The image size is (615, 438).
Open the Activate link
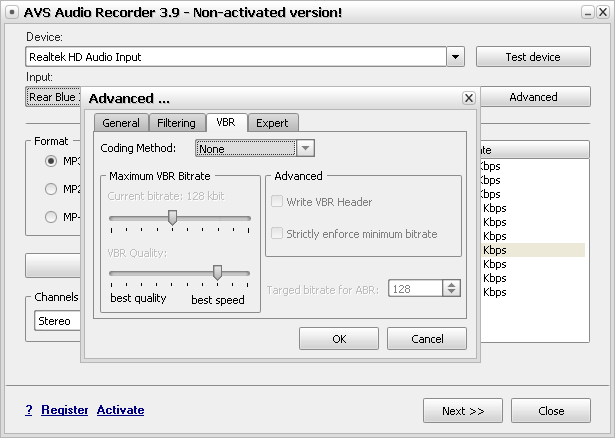pyautogui.click(x=120, y=410)
